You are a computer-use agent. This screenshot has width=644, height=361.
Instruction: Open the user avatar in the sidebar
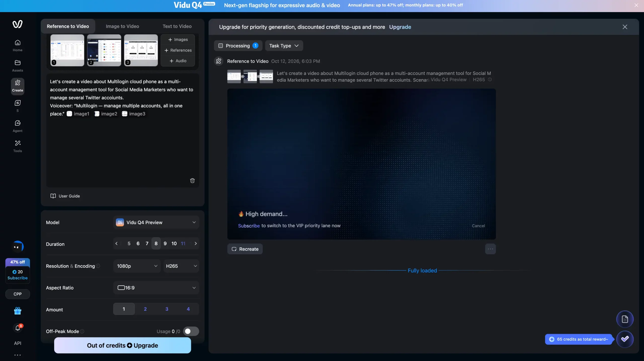17,247
